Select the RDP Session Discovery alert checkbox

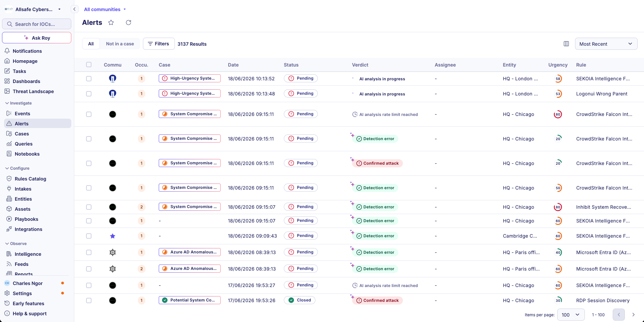(x=89, y=300)
